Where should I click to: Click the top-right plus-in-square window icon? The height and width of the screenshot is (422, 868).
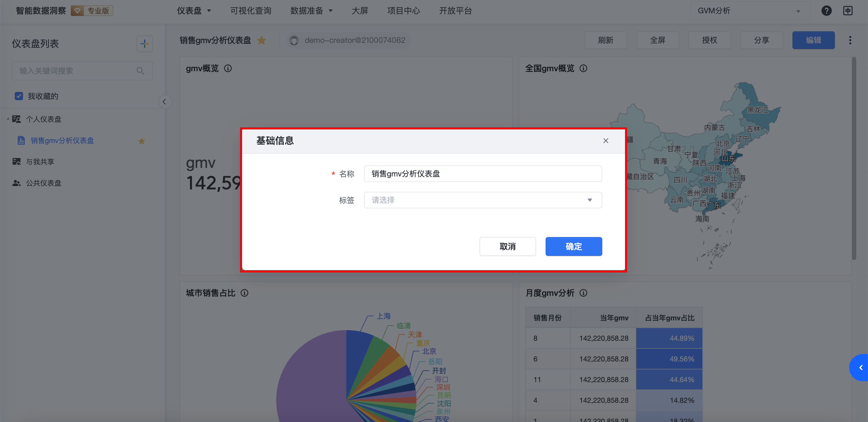[x=848, y=11]
